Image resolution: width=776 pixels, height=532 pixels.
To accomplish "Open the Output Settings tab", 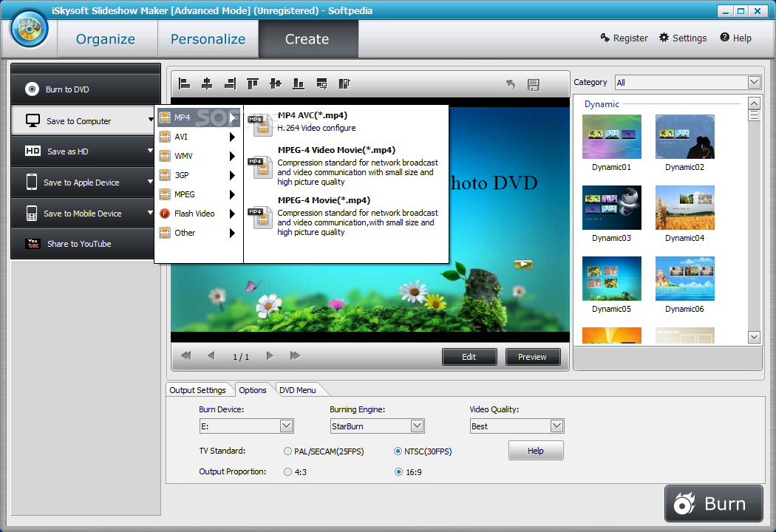I will [x=198, y=390].
